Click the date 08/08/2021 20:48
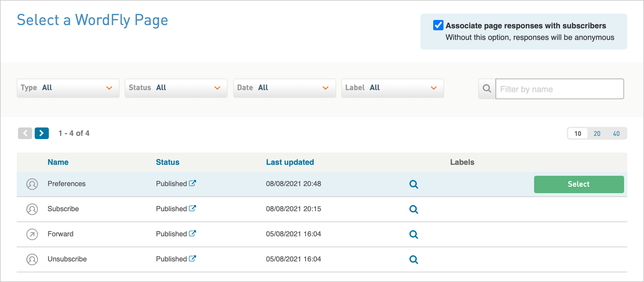 (x=293, y=184)
